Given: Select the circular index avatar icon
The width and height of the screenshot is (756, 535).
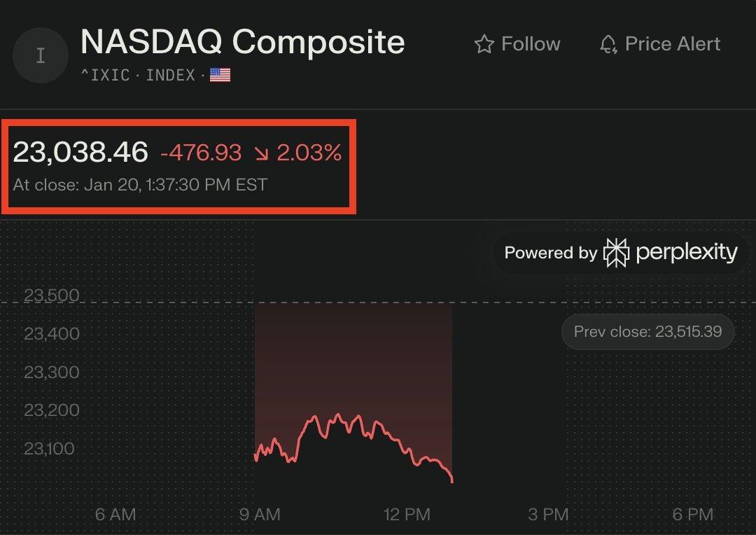Looking at the screenshot, I should [x=40, y=55].
